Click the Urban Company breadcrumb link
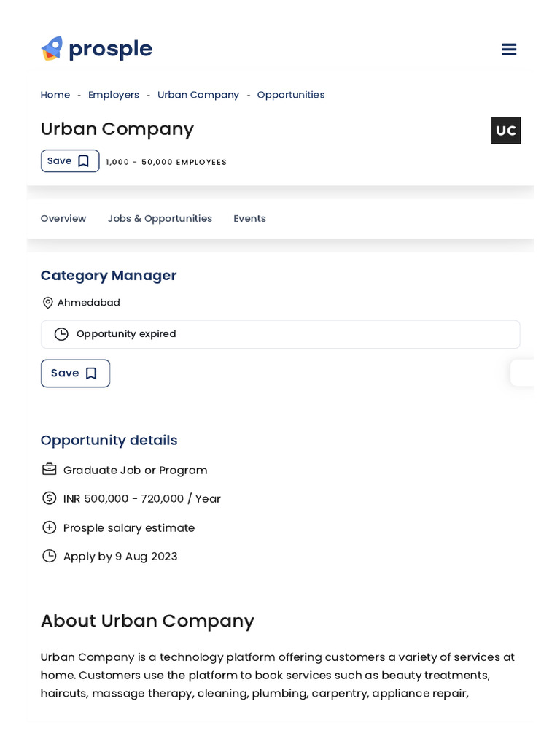The height and width of the screenshot is (747, 560). coord(198,95)
